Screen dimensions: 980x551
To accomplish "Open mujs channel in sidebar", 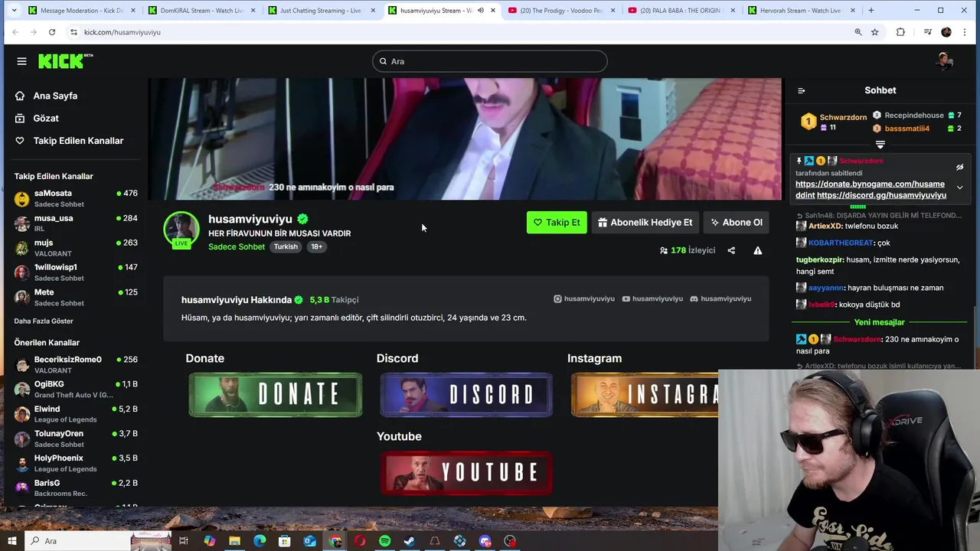I will click(x=76, y=248).
